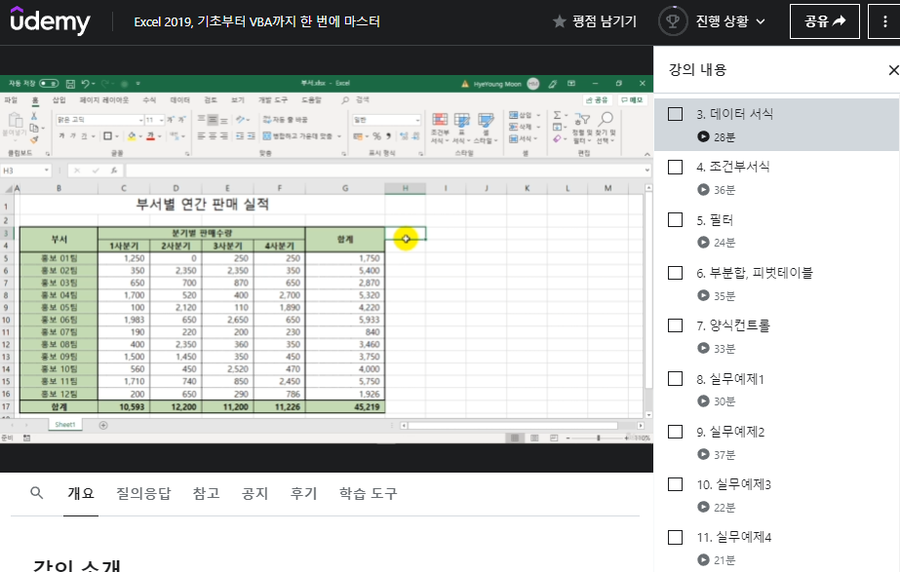Click the 검색 search box in Excel
The width and height of the screenshot is (900, 572).
coord(356,100)
